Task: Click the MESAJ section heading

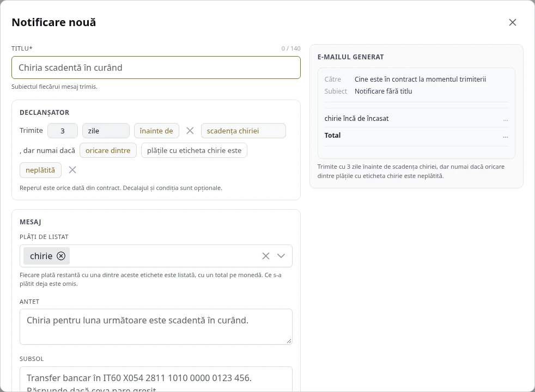Action: coord(31,222)
